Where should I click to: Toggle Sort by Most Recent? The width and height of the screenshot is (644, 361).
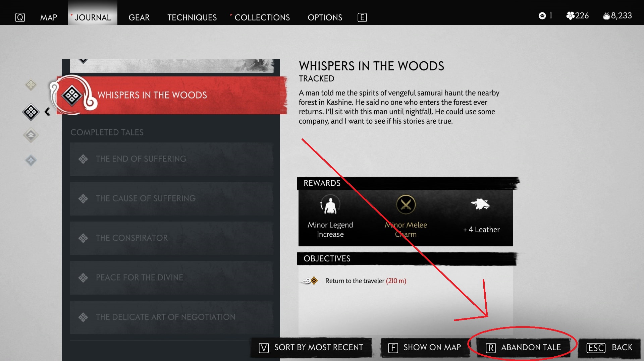pos(311,348)
